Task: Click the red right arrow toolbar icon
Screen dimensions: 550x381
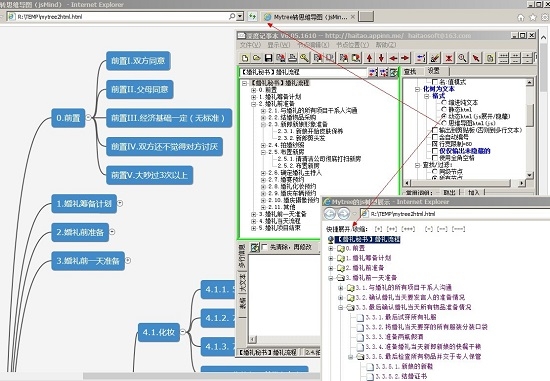Action: point(405,58)
